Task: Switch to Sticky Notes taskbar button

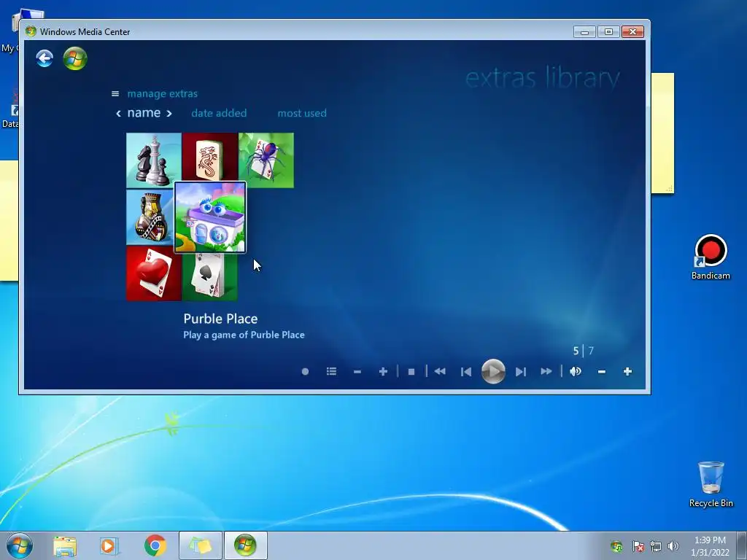Action: 201,545
